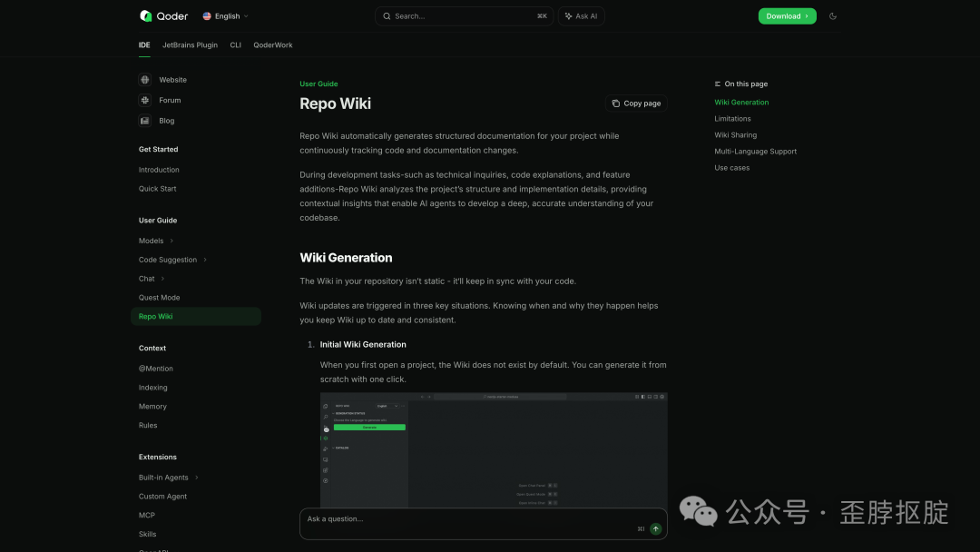Viewport: 980px width, 552px height.
Task: Click the flag icon beside English
Action: click(207, 15)
